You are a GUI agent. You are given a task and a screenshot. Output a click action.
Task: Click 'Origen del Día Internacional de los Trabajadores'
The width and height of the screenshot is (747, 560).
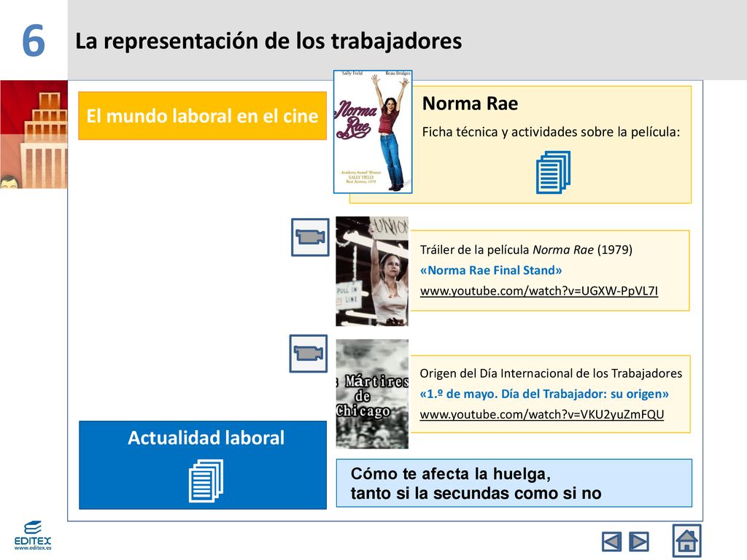tap(551, 373)
